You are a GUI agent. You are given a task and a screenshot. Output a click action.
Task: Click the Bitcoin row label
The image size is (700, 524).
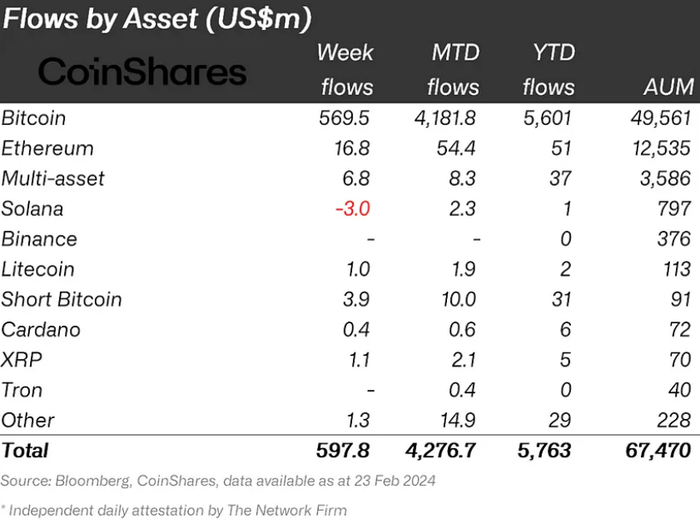(33, 118)
